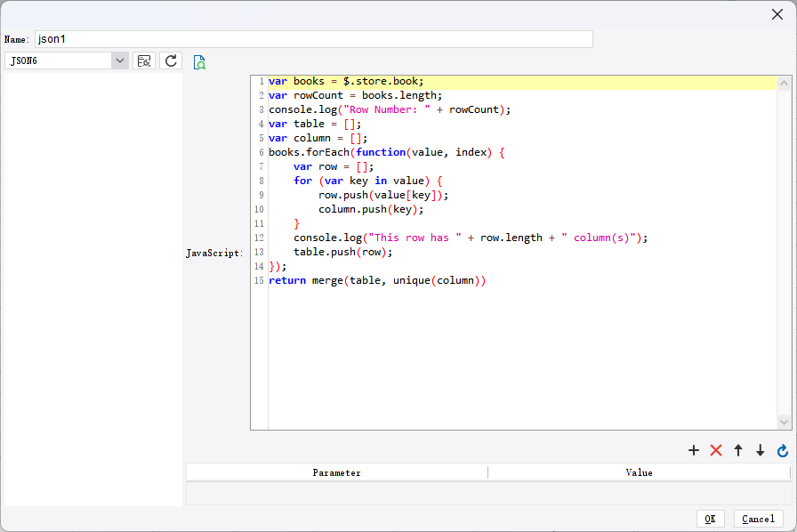
Task: Click the Parameter column header
Action: [x=336, y=472]
